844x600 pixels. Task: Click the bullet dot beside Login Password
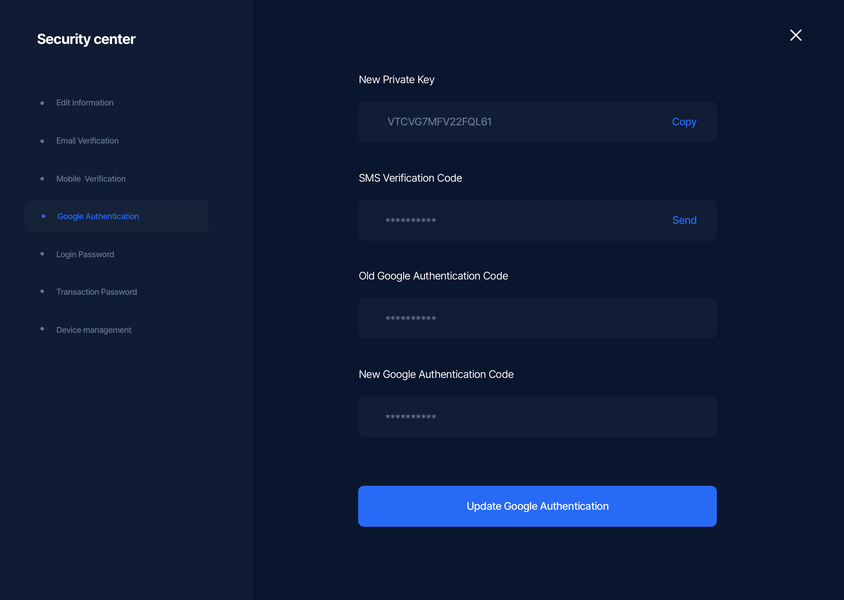pyautogui.click(x=42, y=254)
